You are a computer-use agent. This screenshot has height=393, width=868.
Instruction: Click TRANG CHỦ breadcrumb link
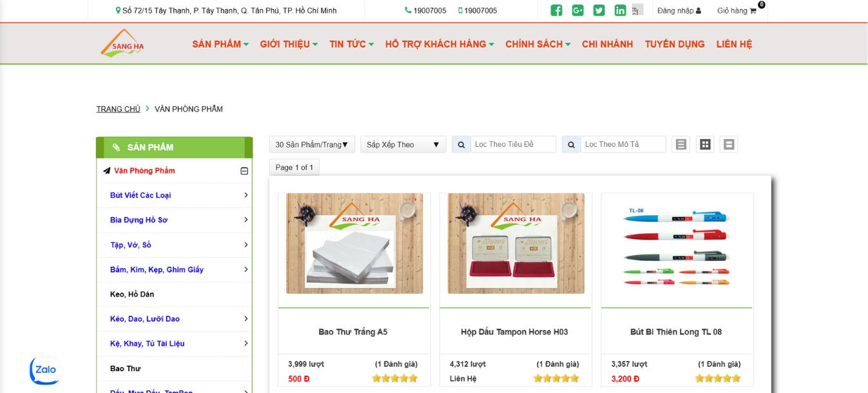[119, 109]
